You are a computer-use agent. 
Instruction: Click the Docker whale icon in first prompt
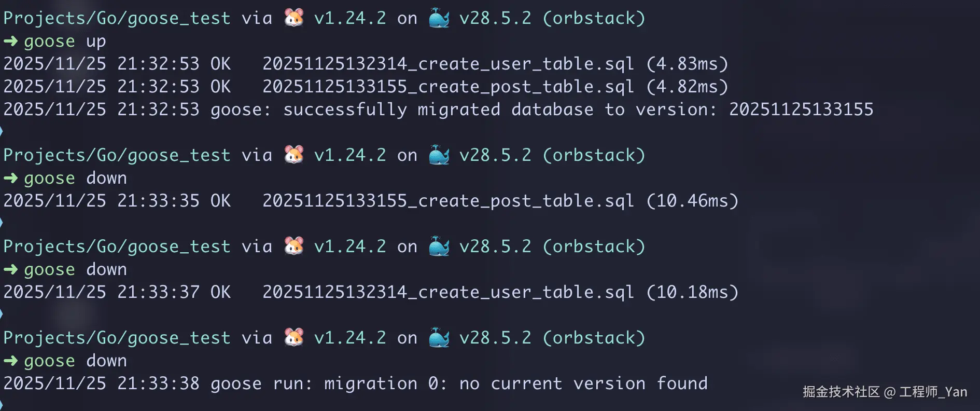pyautogui.click(x=439, y=18)
